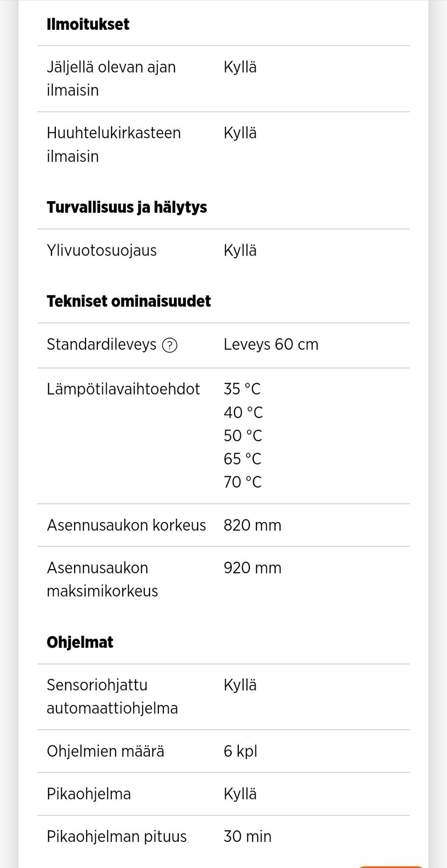Viewport: 447px width, 868px height.
Task: Open the Standardileveys help tooltip icon
Action: [x=170, y=346]
